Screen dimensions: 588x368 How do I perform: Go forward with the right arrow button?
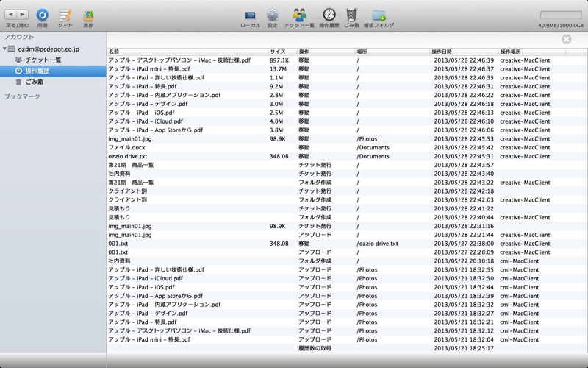(23, 14)
